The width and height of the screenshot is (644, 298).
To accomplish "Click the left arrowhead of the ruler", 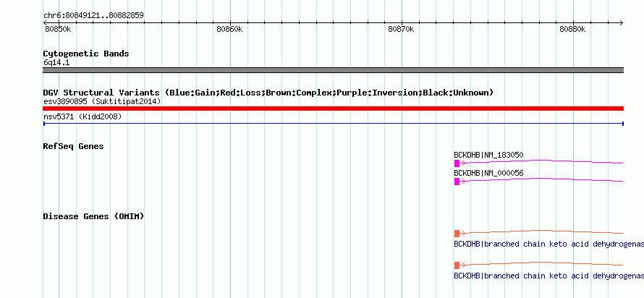I will [46, 22].
